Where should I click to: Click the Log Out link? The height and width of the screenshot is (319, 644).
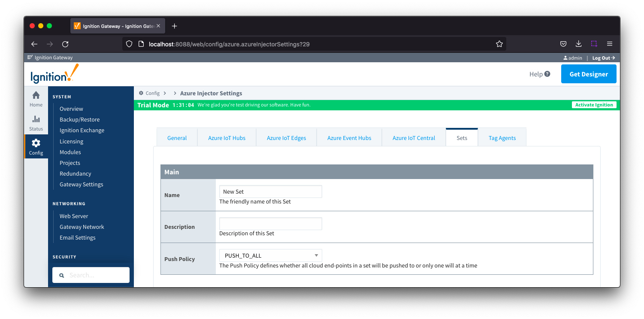click(603, 58)
